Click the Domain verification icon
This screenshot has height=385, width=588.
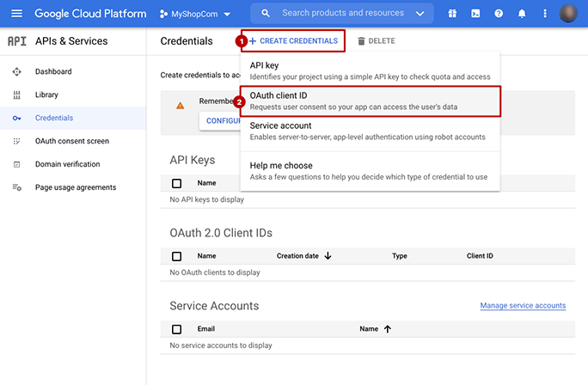[16, 164]
